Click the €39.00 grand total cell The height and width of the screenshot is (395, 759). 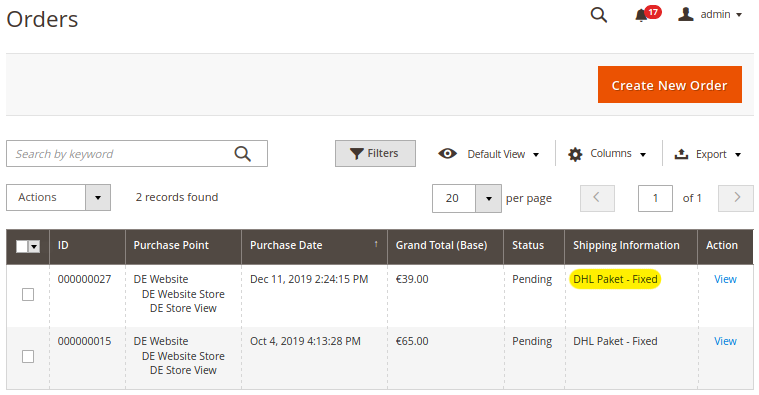(412, 279)
